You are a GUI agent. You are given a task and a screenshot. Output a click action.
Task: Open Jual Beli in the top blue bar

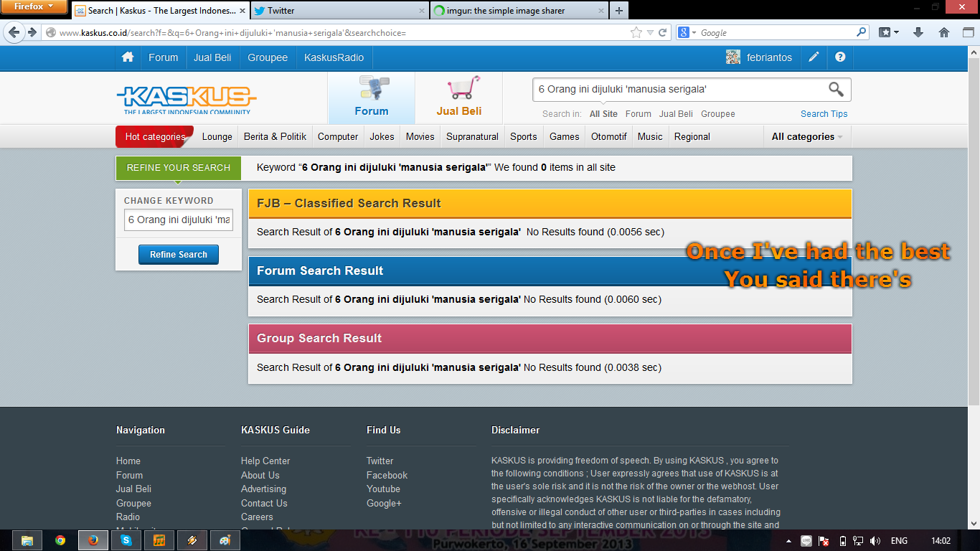click(x=212, y=57)
